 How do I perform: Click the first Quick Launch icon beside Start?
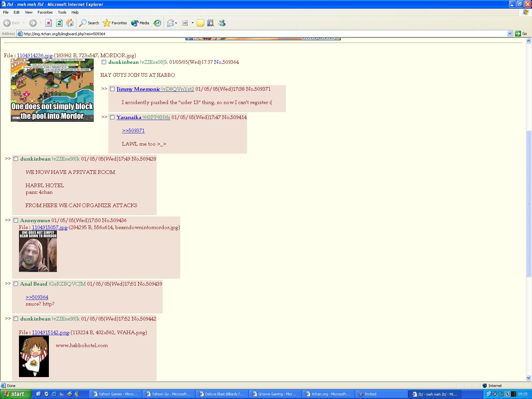(x=39, y=394)
